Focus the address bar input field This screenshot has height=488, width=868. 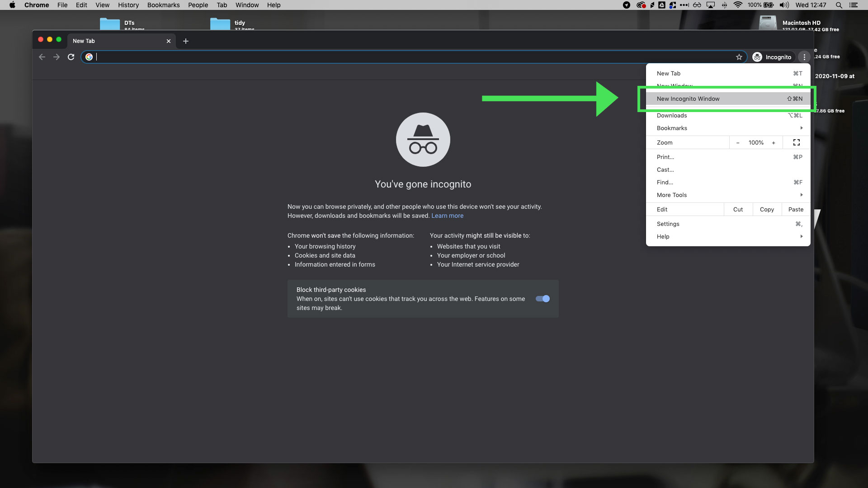(414, 57)
